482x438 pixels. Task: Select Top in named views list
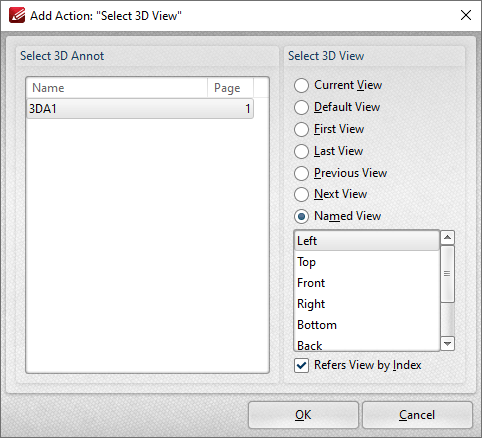pyautogui.click(x=367, y=262)
